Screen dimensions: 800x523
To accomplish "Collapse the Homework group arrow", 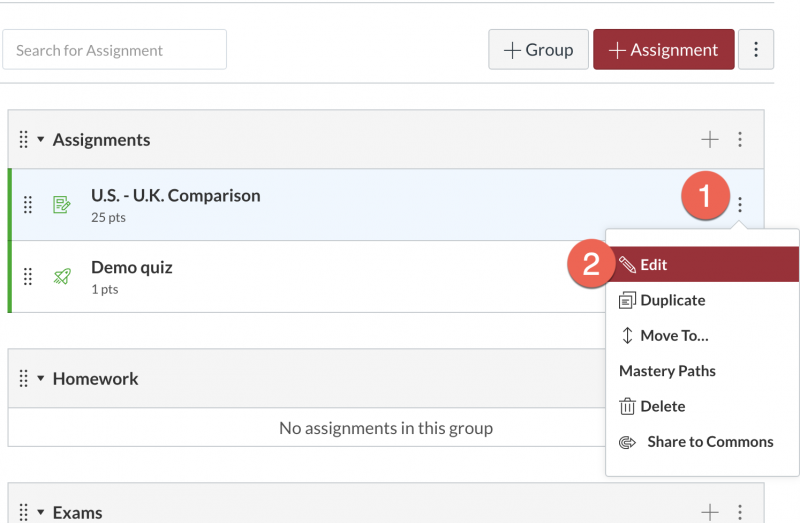I will click(41, 379).
